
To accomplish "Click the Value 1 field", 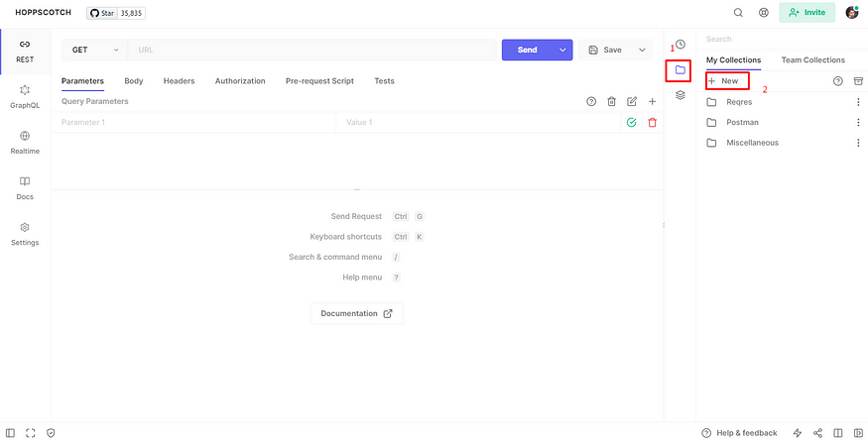I will tap(478, 122).
